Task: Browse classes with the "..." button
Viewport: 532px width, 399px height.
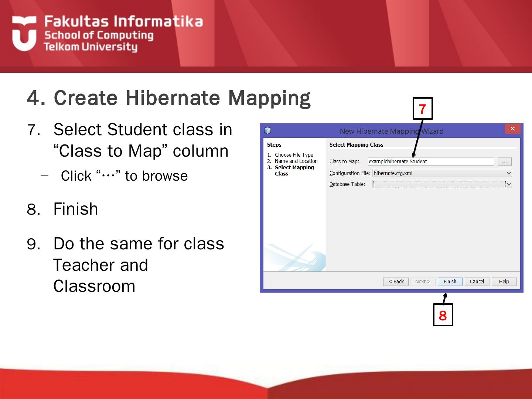Action: pos(504,161)
